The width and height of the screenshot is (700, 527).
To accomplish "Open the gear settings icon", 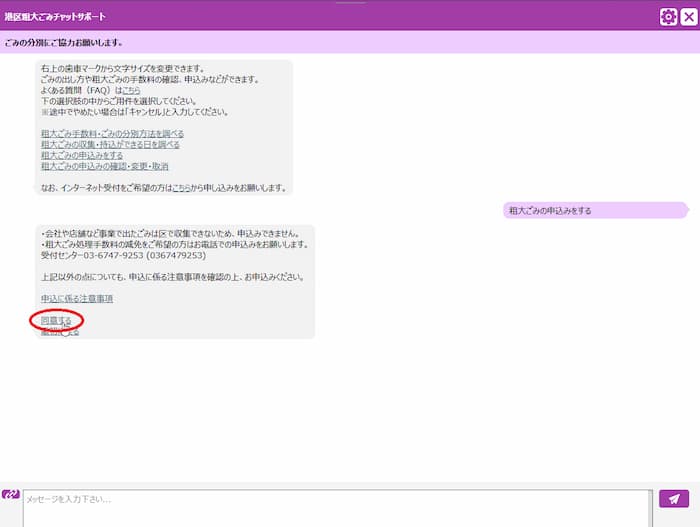I will [x=668, y=17].
